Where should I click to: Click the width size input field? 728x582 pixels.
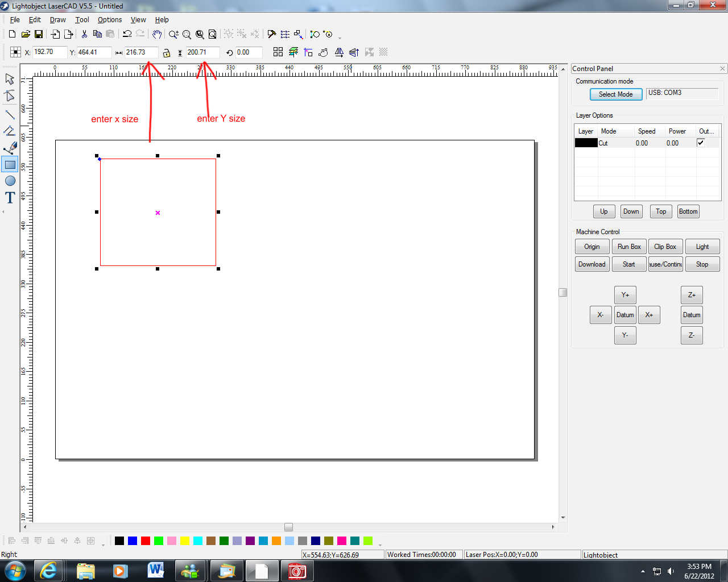[x=140, y=52]
